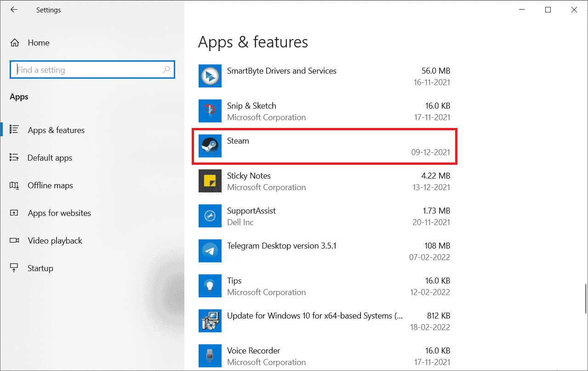
Task: Close the Settings window
Action: [x=574, y=10]
